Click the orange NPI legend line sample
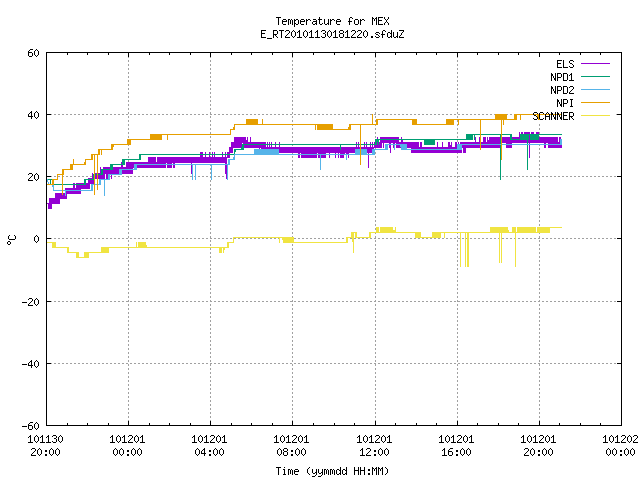The height and width of the screenshot is (480, 640). (x=595, y=103)
